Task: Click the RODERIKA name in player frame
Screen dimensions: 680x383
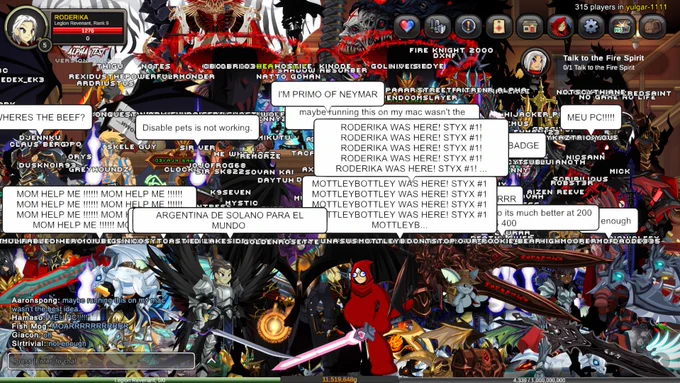Action: coord(71,17)
